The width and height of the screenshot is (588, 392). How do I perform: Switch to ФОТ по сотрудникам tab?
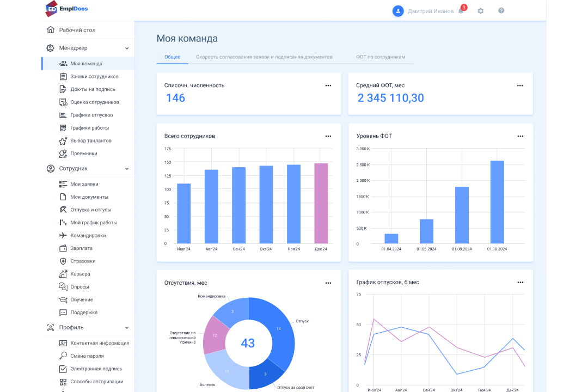381,57
